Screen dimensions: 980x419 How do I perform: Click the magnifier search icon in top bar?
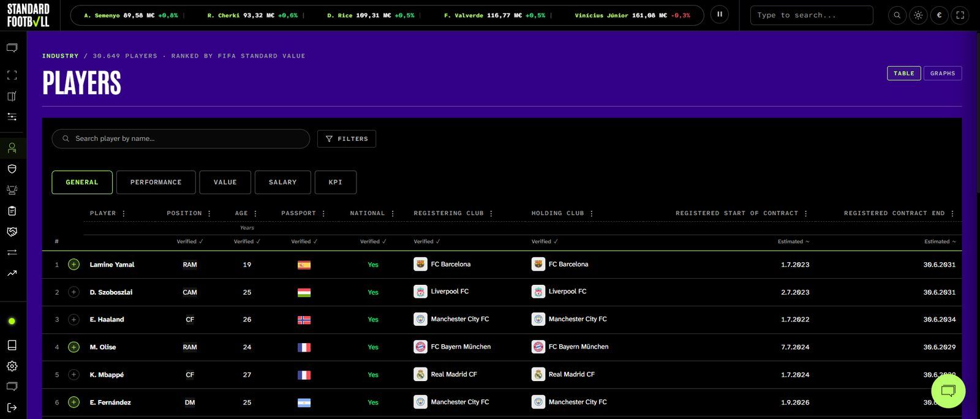[x=897, y=15]
